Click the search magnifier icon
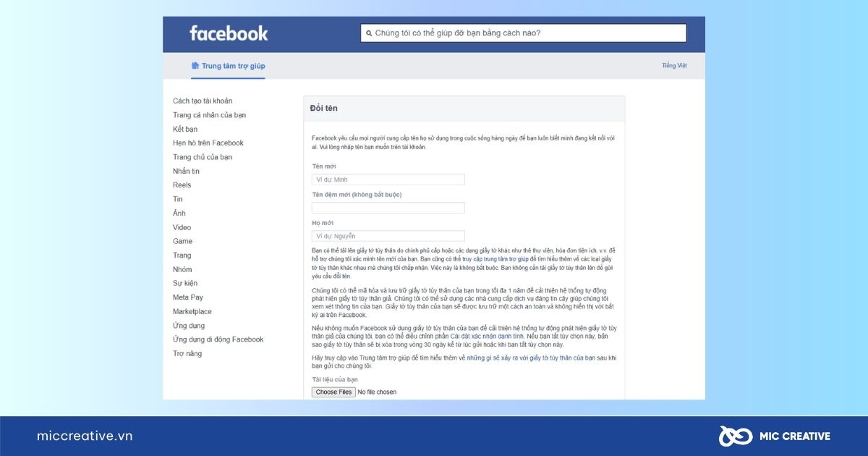 pos(369,33)
